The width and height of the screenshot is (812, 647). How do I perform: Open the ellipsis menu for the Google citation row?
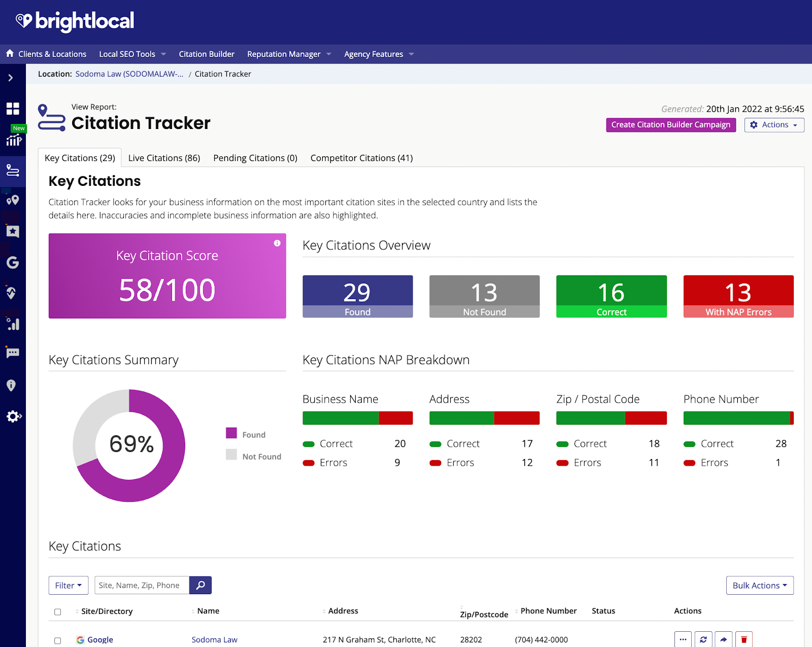[x=683, y=639]
